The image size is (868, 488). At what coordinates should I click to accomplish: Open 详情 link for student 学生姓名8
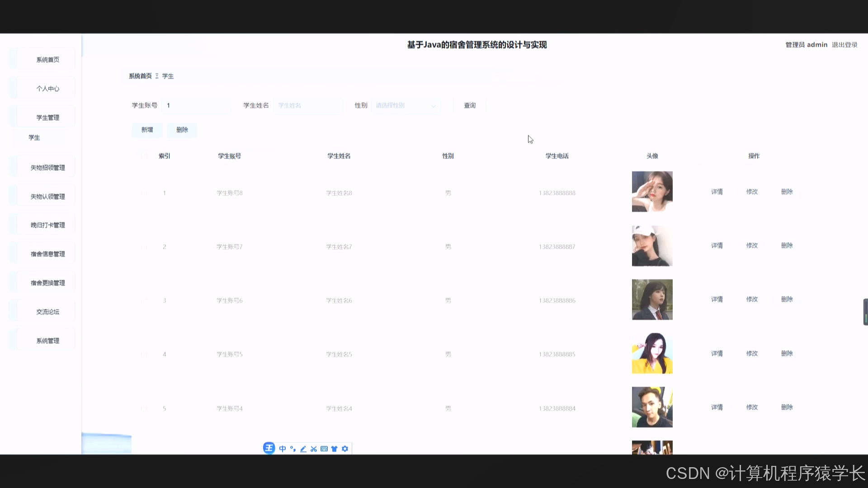[717, 192]
